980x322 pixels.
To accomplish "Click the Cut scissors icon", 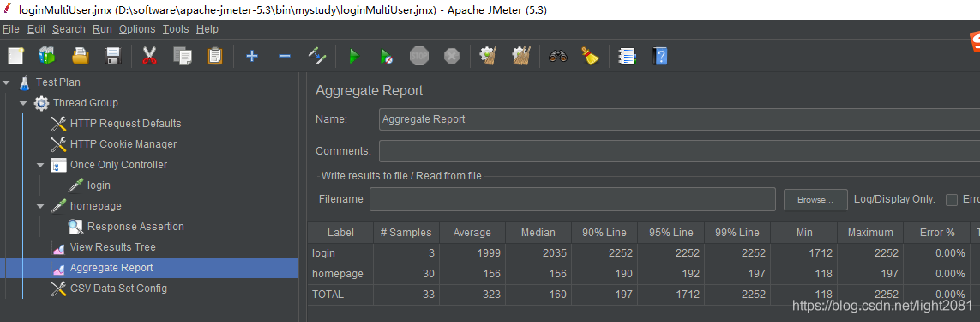I will click(149, 57).
